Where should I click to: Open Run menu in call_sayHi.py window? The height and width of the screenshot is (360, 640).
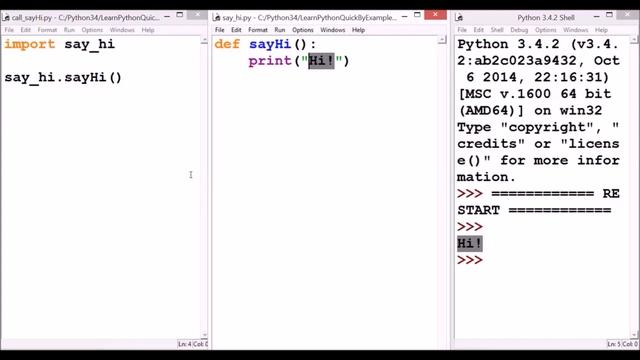[69, 30]
